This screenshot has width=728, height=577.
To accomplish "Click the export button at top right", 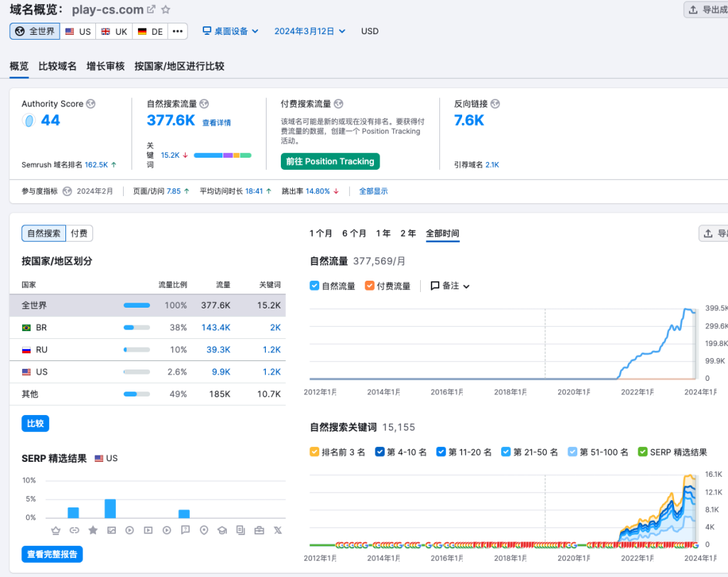I will tap(707, 9).
